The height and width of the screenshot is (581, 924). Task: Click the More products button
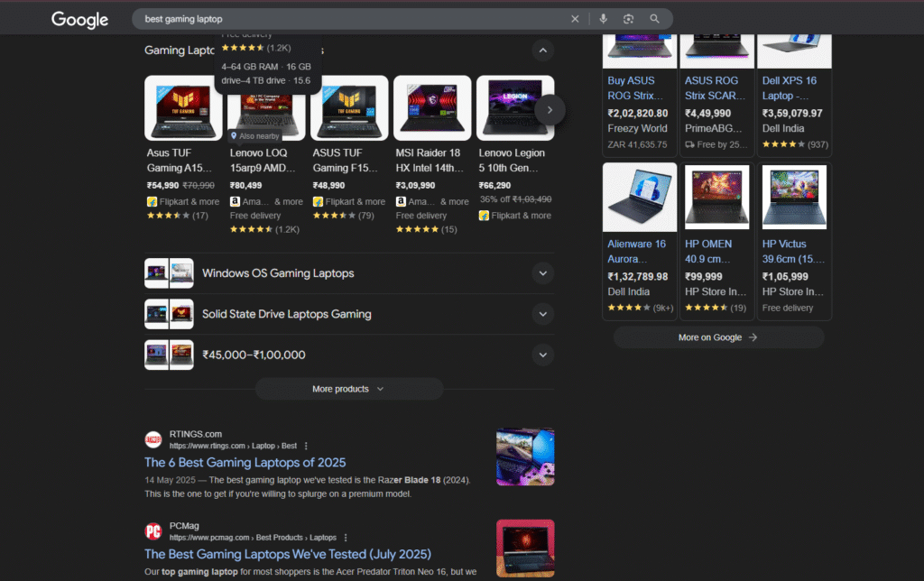(349, 389)
